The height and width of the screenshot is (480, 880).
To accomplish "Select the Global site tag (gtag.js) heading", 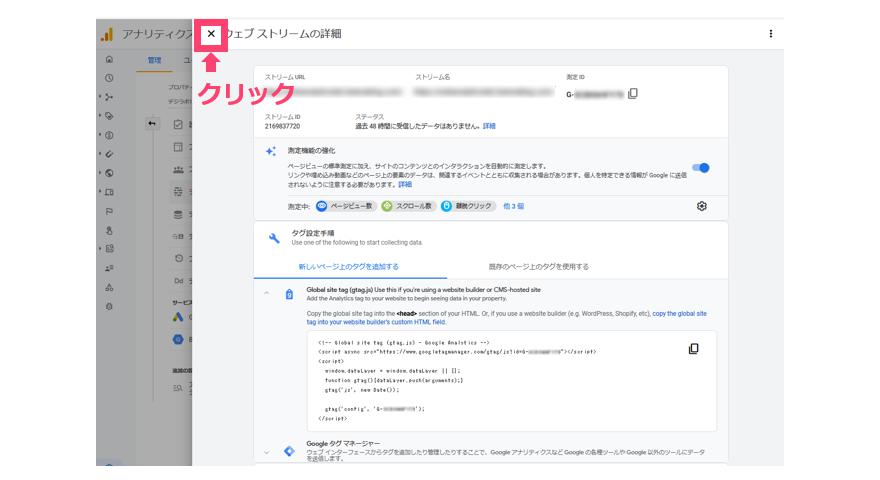I will coord(340,290).
